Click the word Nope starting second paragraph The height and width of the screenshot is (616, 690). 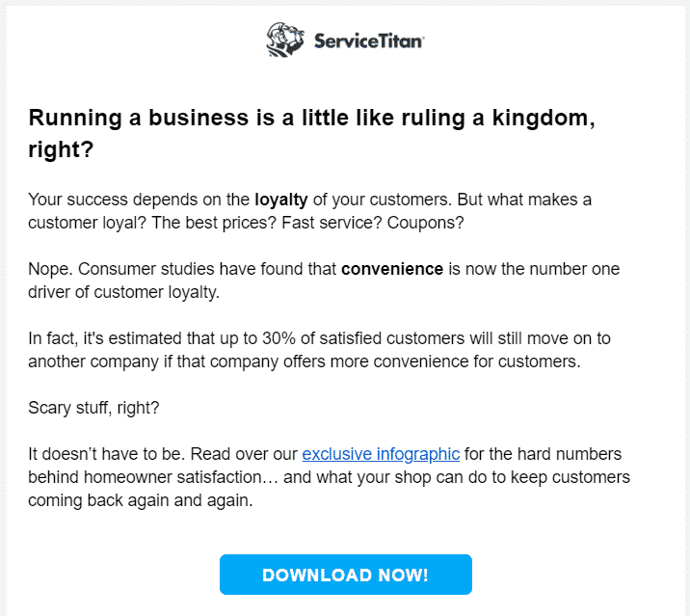pos(48,269)
